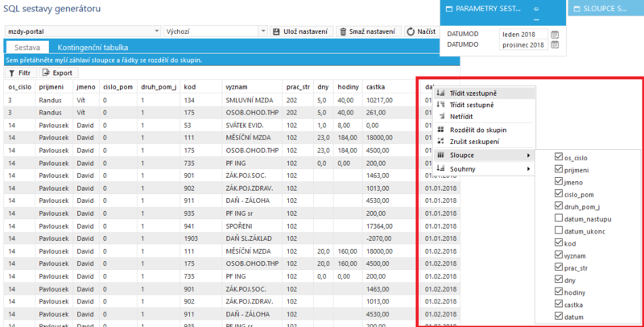644x327 pixels.
Task: Delete settings with Smaž nastavení
Action: 369,31
